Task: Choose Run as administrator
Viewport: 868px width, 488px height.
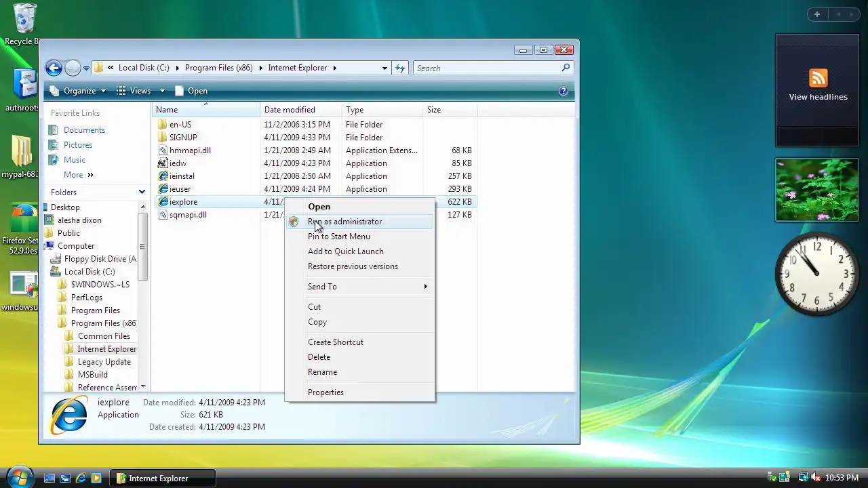Action: click(x=359, y=222)
